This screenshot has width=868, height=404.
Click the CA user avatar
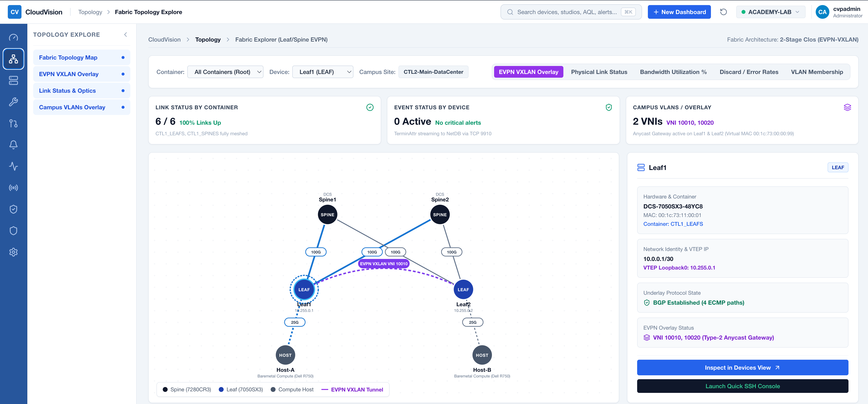(x=822, y=12)
